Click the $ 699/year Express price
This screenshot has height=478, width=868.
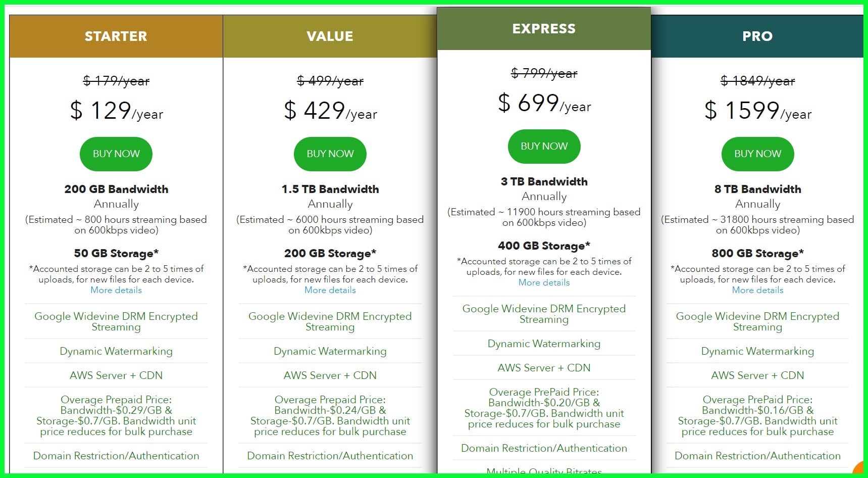click(544, 103)
